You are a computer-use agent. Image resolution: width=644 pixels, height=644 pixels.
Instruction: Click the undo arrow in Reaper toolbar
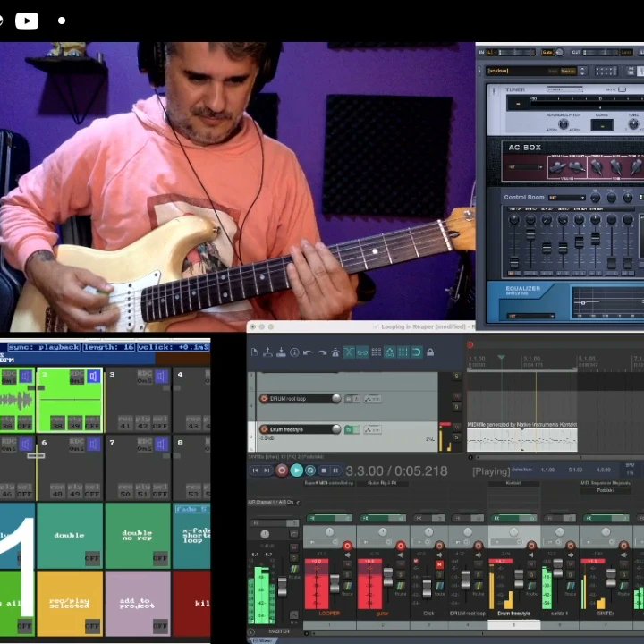click(x=308, y=352)
